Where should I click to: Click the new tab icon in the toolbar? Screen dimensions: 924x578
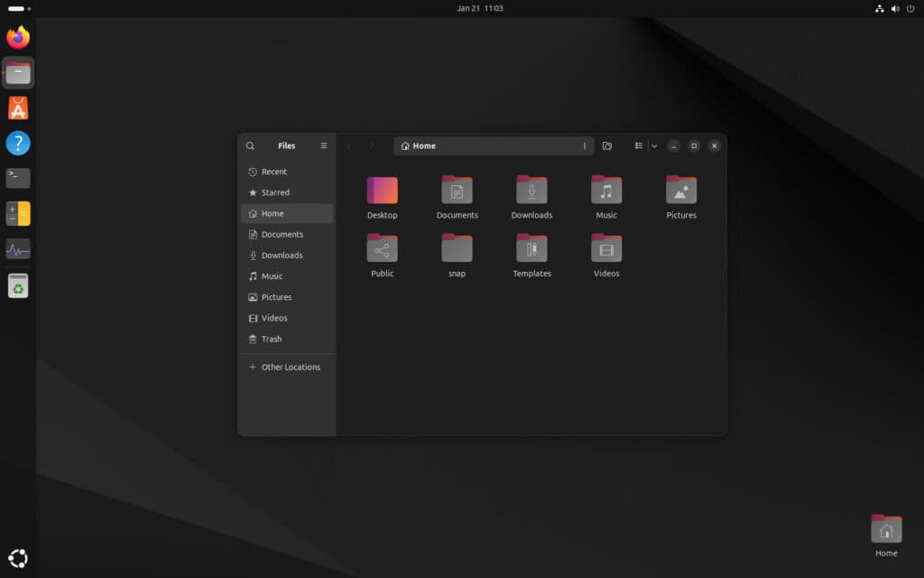click(x=606, y=145)
